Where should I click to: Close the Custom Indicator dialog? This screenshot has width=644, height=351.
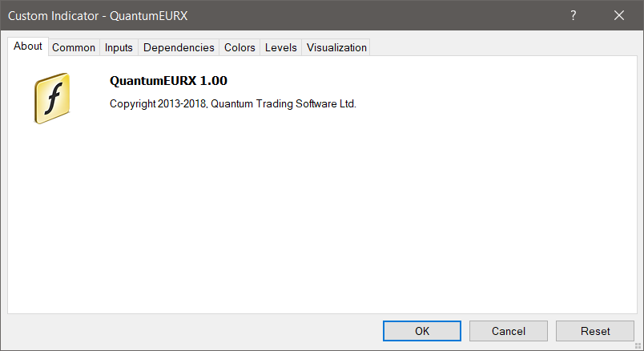[619, 15]
